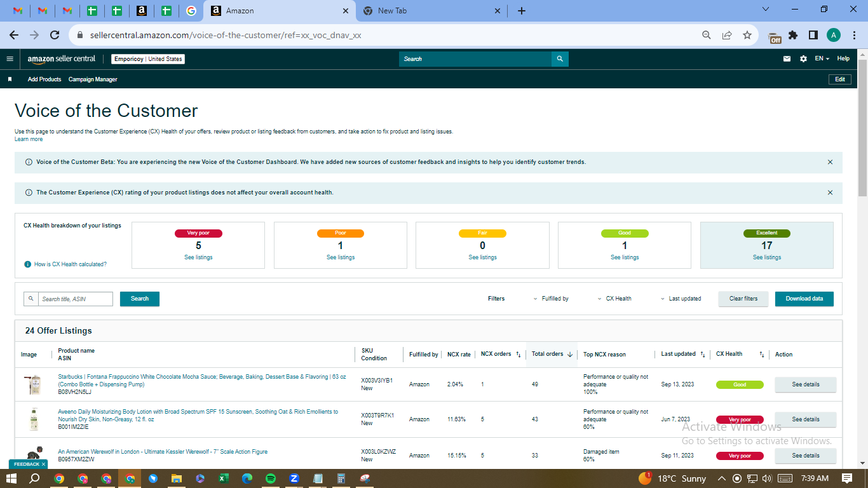The image size is (868, 488).
Task: Switch to the Google browser tab
Action: tap(191, 11)
